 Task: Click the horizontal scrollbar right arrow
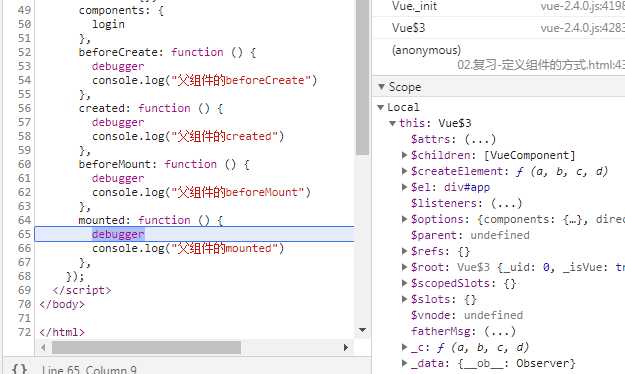pos(346,348)
